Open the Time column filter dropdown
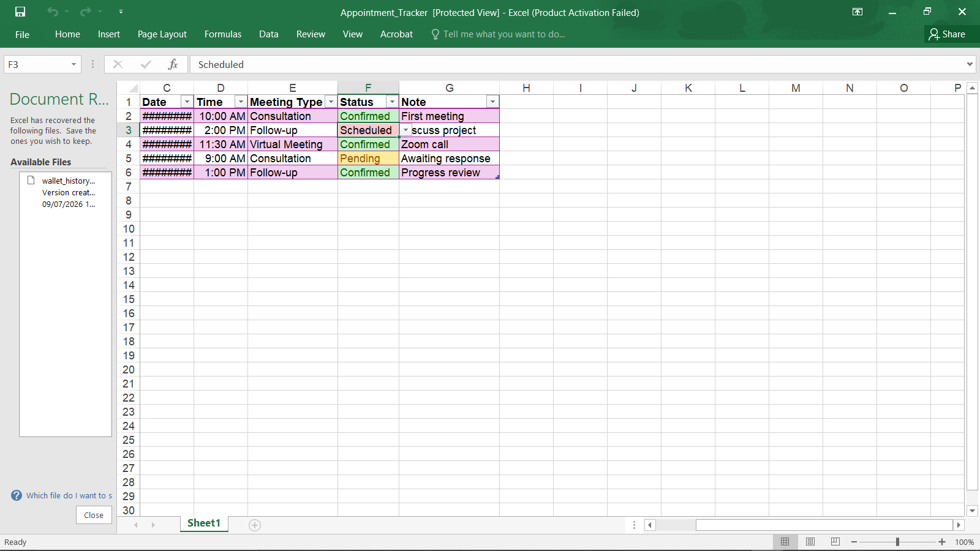 241,102
